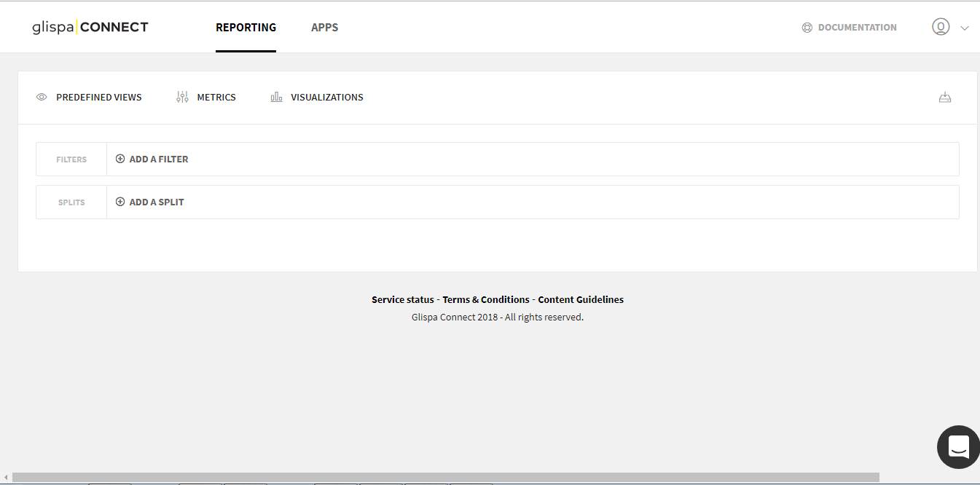Viewport: 980px width, 485px height.
Task: Click the plus icon for Add a Split
Action: [120, 202]
